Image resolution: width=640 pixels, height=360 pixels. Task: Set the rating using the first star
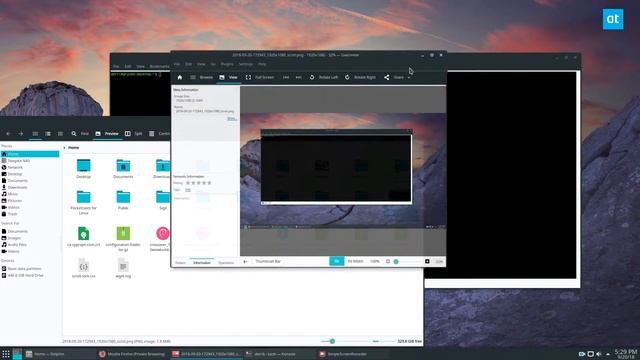(188, 183)
